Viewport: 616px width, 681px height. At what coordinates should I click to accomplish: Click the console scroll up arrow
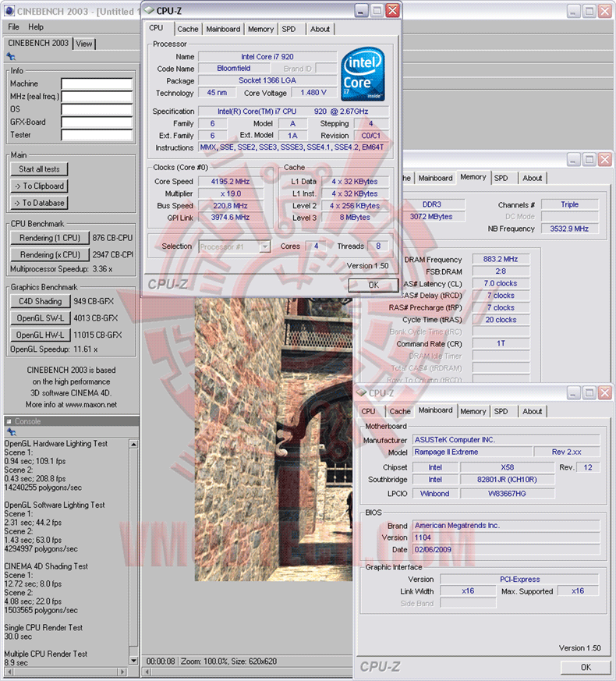pyautogui.click(x=133, y=444)
